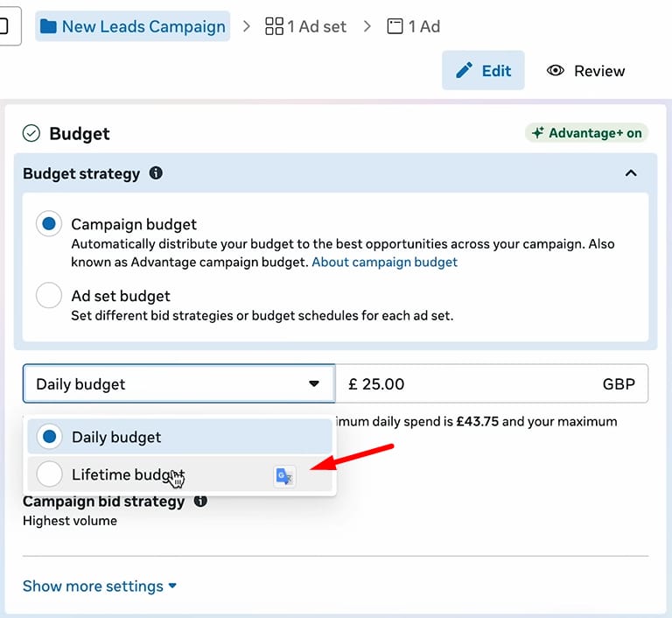672x618 pixels.
Task: Expand Show more settings
Action: click(100, 586)
